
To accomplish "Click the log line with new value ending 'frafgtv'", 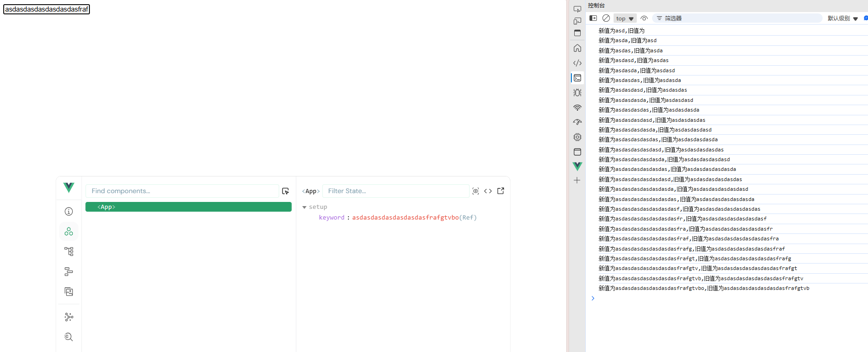I will point(698,268).
